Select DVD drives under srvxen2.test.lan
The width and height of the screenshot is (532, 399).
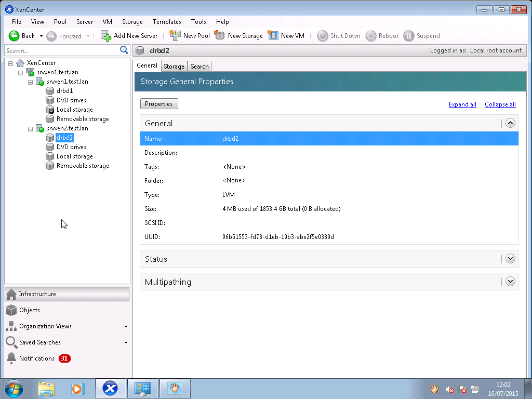click(71, 147)
